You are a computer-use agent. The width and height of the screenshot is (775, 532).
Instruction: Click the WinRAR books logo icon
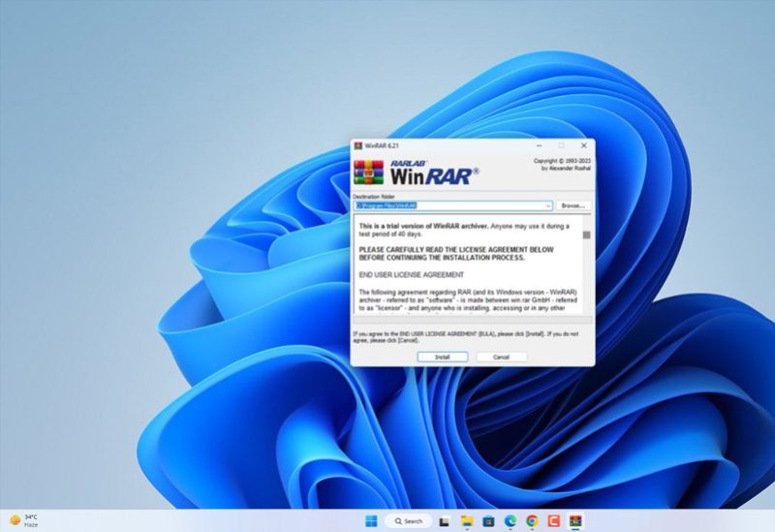(x=369, y=172)
